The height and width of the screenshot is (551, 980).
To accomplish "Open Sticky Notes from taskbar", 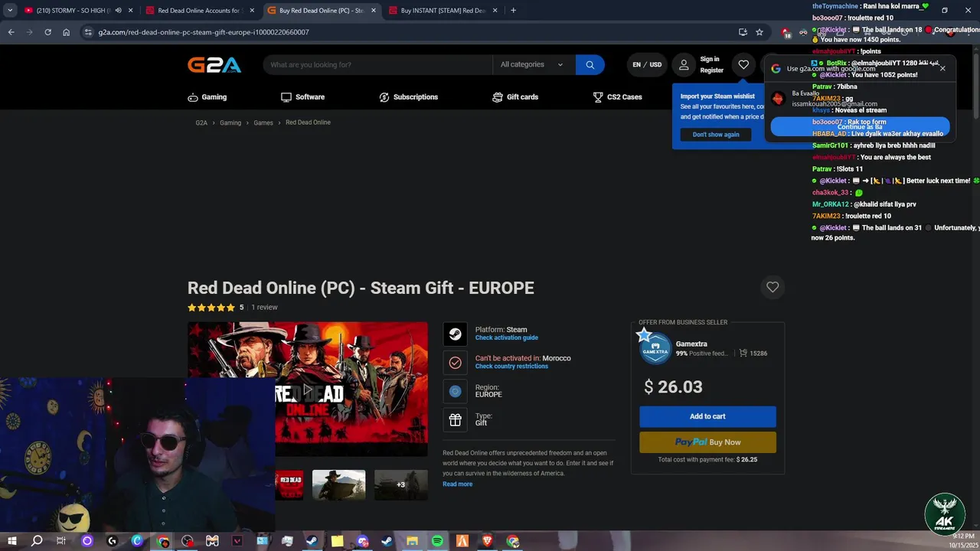I will 337,541.
